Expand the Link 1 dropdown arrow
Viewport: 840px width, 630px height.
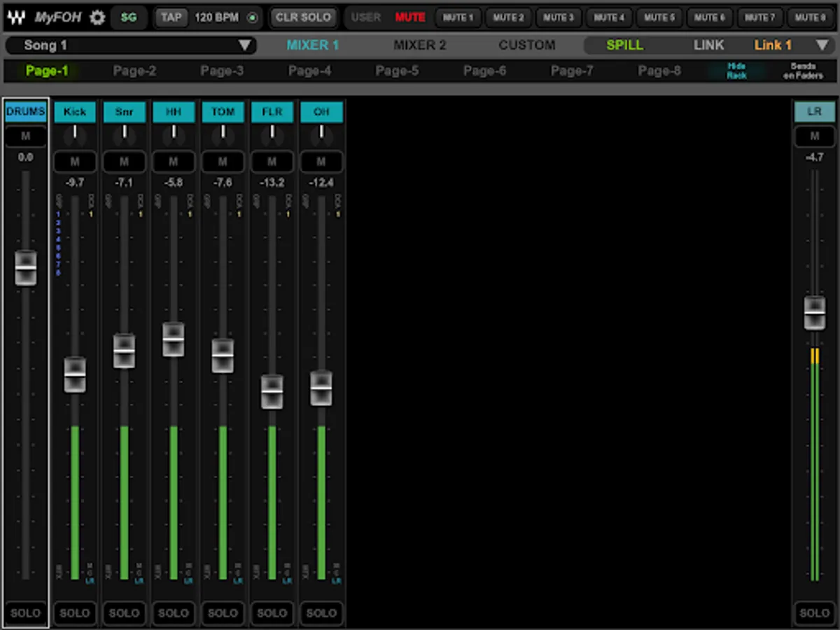tap(822, 45)
